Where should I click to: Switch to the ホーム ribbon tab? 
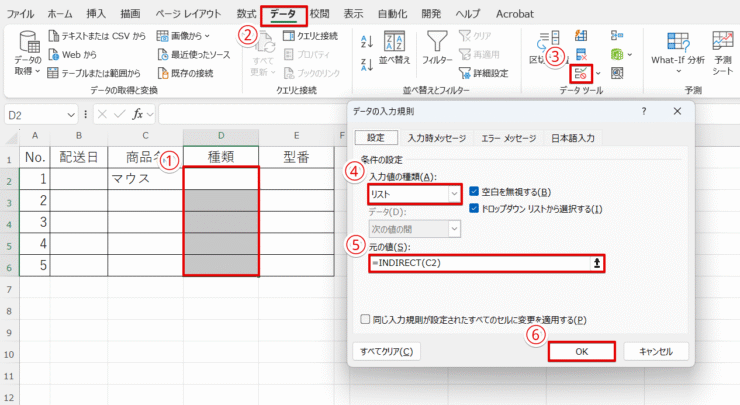coord(60,14)
